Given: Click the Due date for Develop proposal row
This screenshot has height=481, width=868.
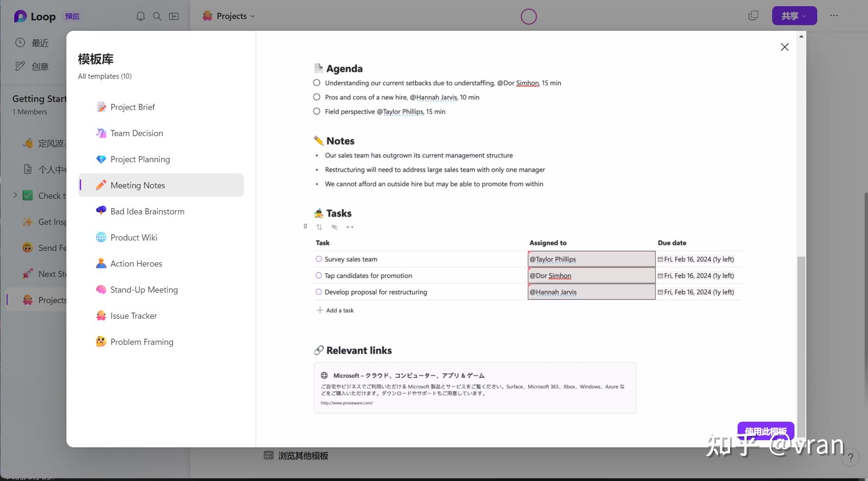Looking at the screenshot, I should point(696,292).
